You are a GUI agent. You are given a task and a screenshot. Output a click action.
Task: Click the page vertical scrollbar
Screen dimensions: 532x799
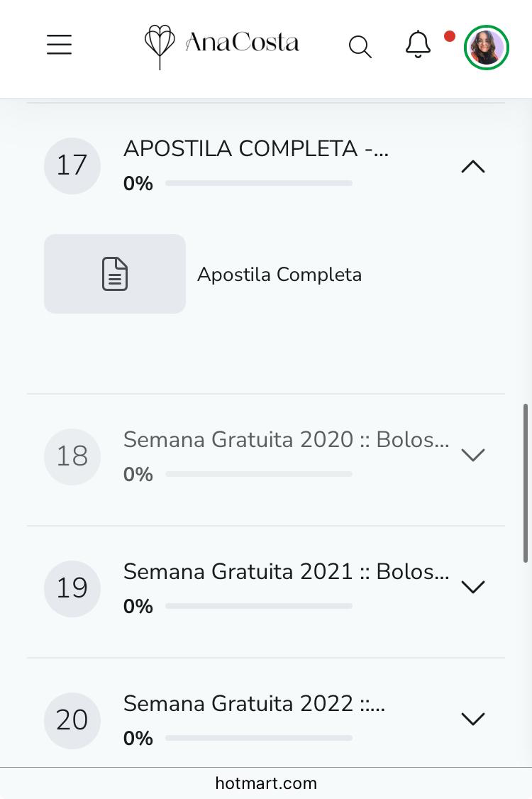[x=526, y=483]
